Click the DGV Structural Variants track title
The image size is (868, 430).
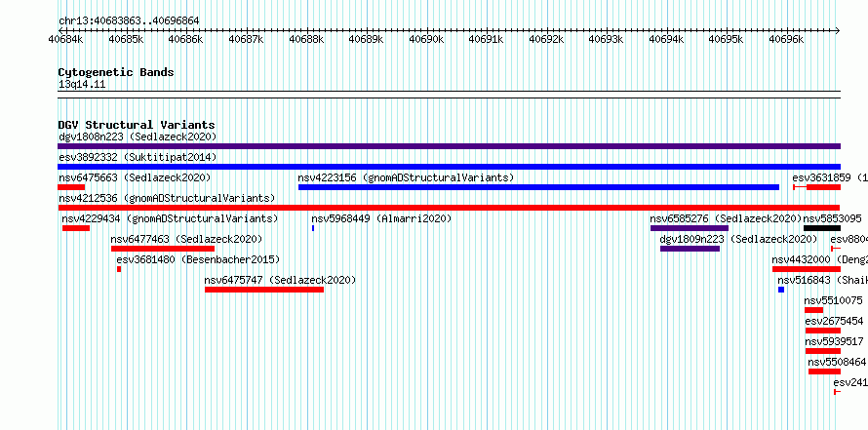[x=137, y=125]
